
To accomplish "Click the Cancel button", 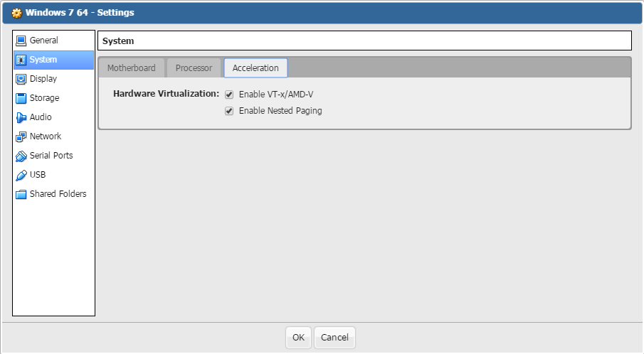I will click(334, 338).
